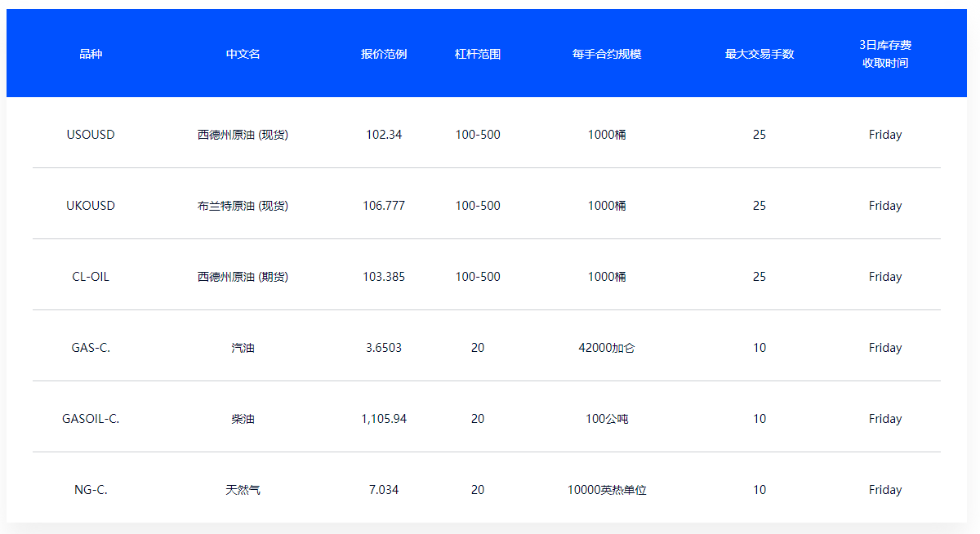Click 1000桶 in the UKOUSD row

point(607,206)
